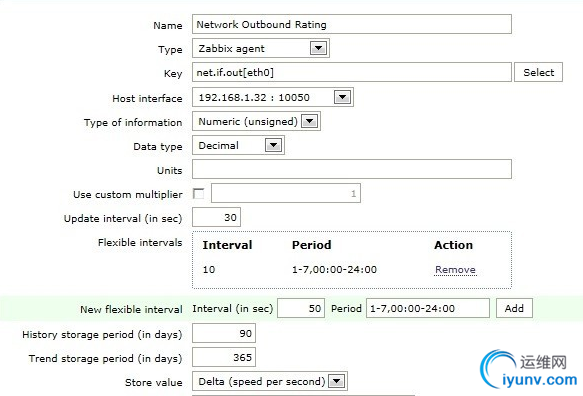Screen dimensions: 583x396
Task: Click the History storage period field showing 90
Action: pos(224,333)
